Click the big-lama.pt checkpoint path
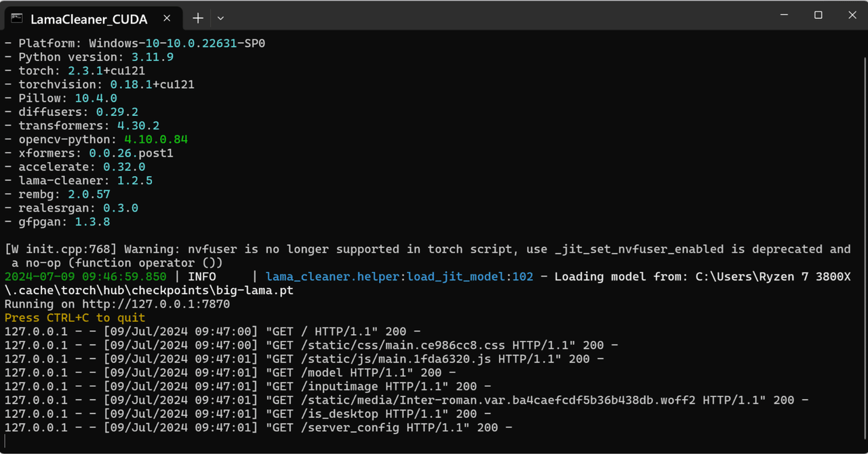The height and width of the screenshot is (454, 868). (x=256, y=290)
